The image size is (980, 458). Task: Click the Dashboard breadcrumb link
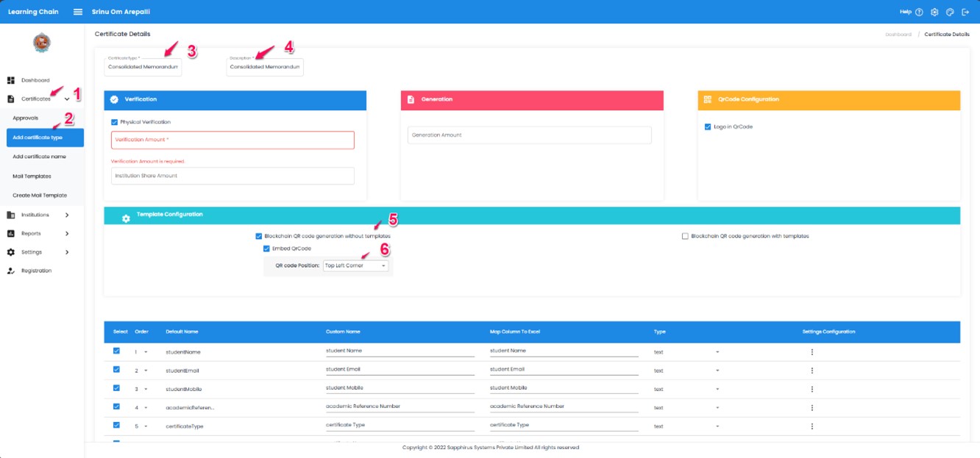pos(898,35)
